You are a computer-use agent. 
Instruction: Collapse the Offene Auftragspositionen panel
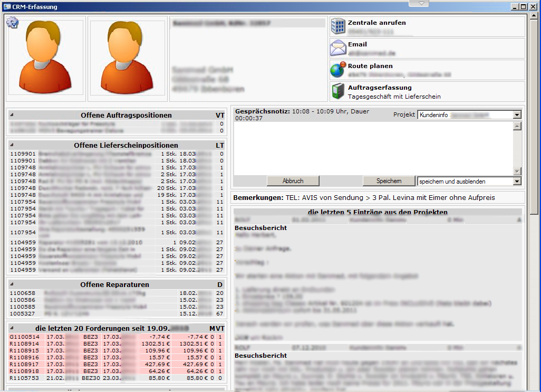point(12,115)
